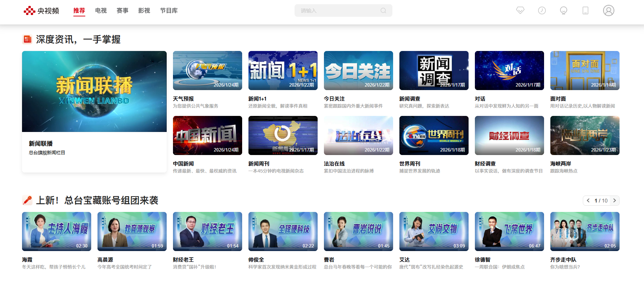Play the 教育源观察 video

[x=132, y=231]
